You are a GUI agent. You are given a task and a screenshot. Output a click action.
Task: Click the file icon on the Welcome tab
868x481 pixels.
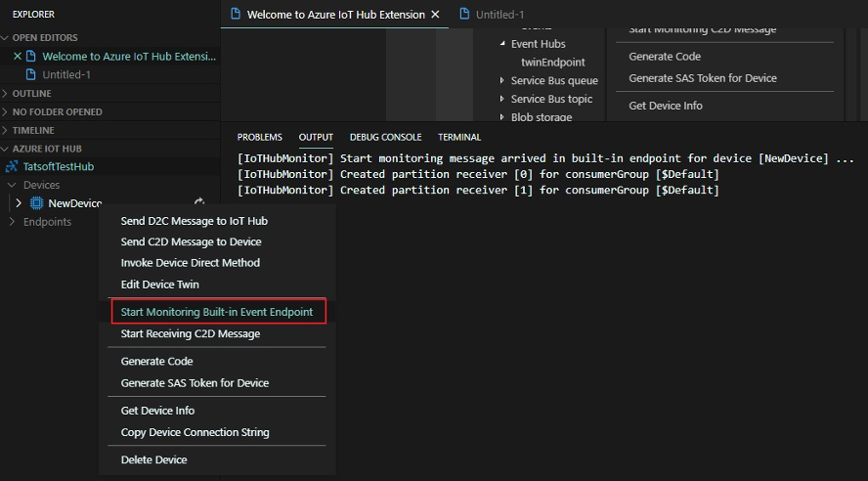tap(235, 15)
